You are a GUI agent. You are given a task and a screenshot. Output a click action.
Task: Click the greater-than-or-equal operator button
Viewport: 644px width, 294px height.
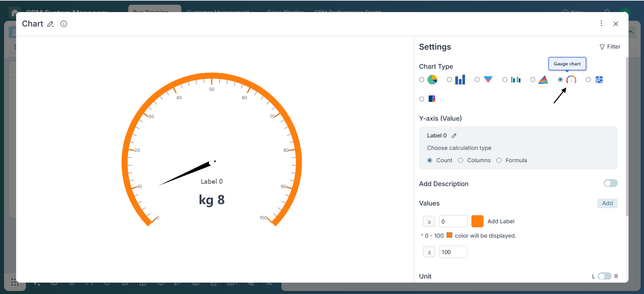click(429, 221)
